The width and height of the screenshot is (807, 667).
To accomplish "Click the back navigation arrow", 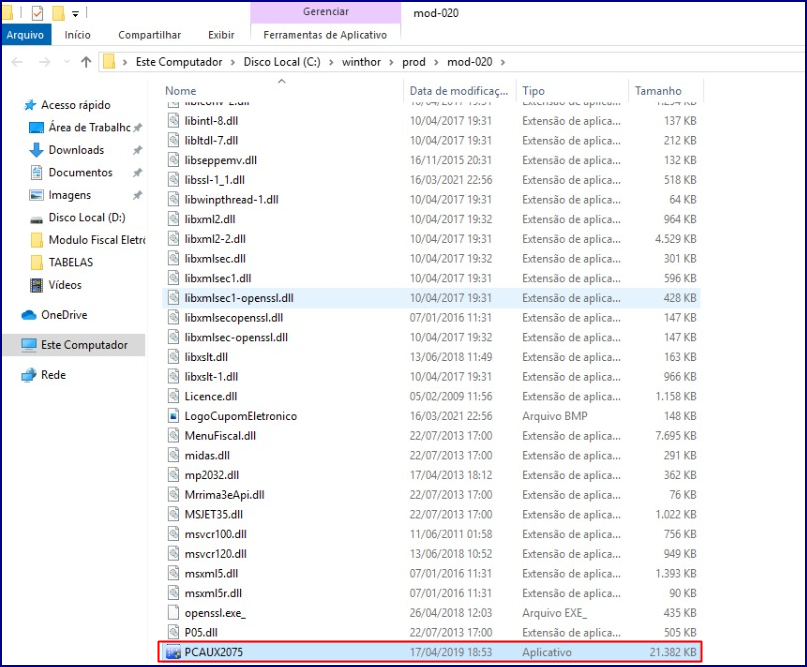I will [17, 62].
